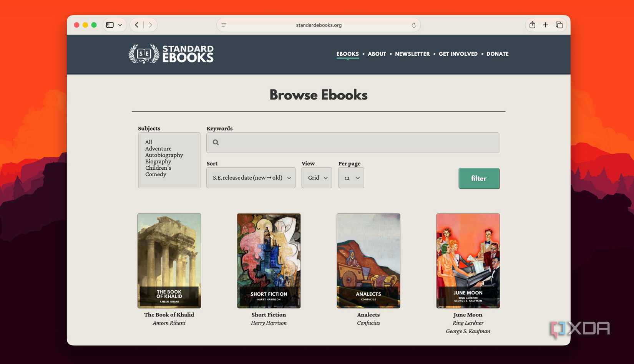Select Children's in the Subjects list
Image resolution: width=634 pixels, height=364 pixels.
158,168
